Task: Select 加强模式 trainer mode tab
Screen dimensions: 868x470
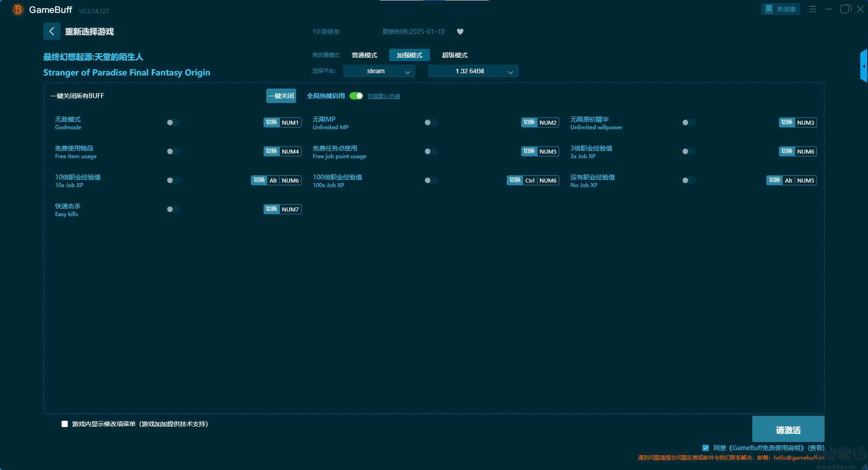Action: [410, 55]
